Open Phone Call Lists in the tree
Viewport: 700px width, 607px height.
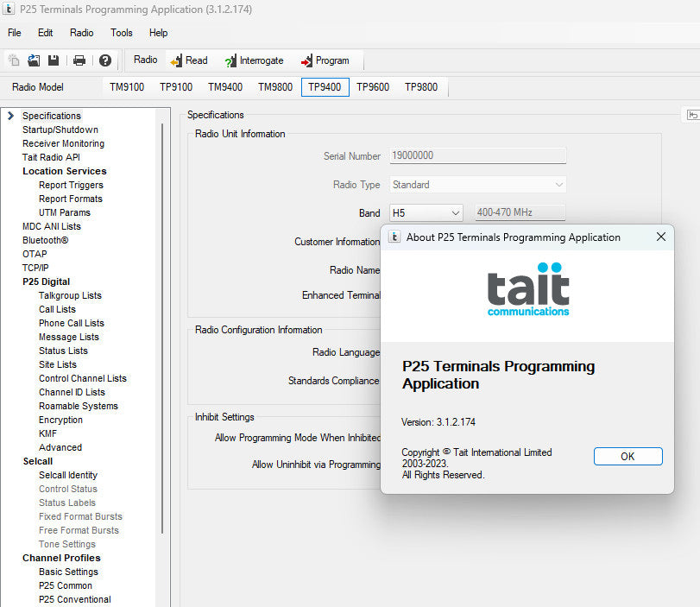[x=72, y=324]
